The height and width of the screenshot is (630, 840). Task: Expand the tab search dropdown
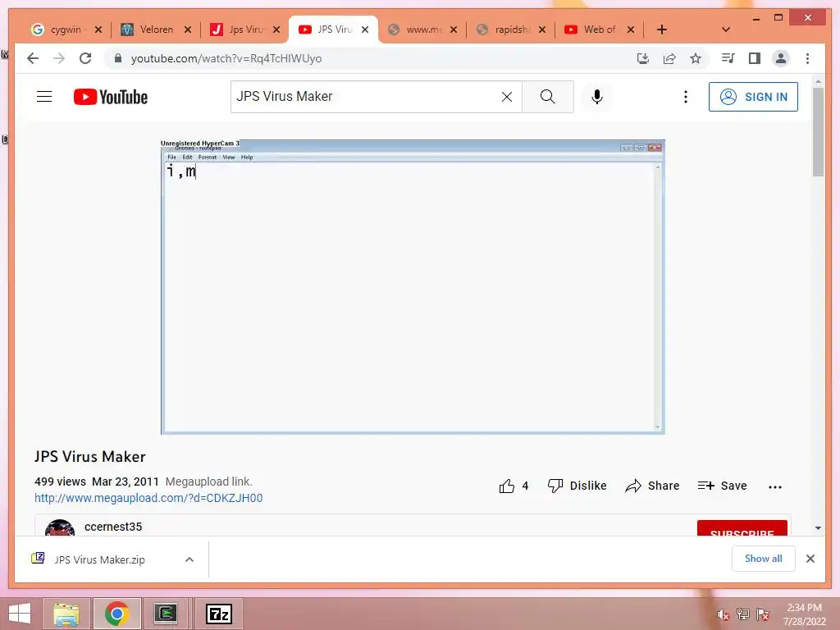click(726, 30)
